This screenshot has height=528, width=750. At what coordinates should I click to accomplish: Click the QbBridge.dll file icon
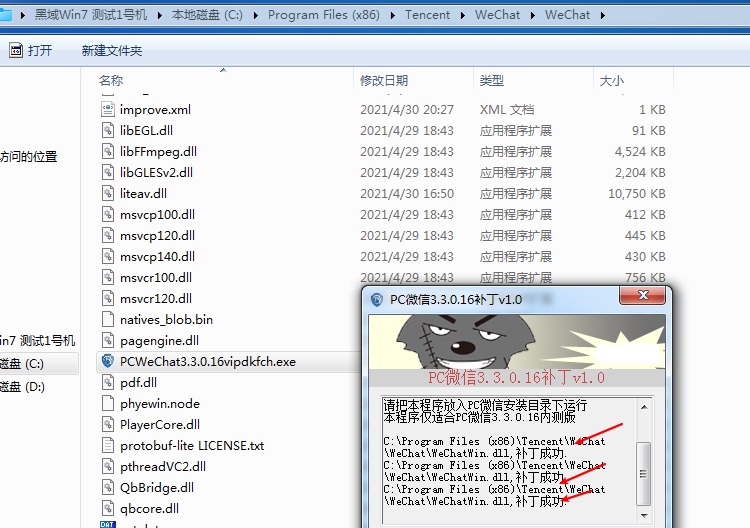coord(108,488)
